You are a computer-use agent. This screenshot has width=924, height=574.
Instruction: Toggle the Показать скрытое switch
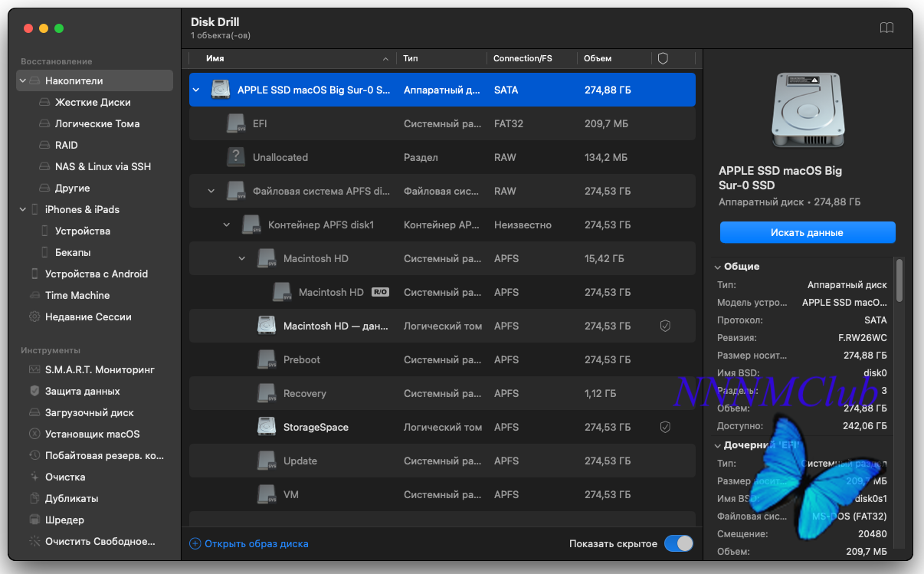click(678, 543)
